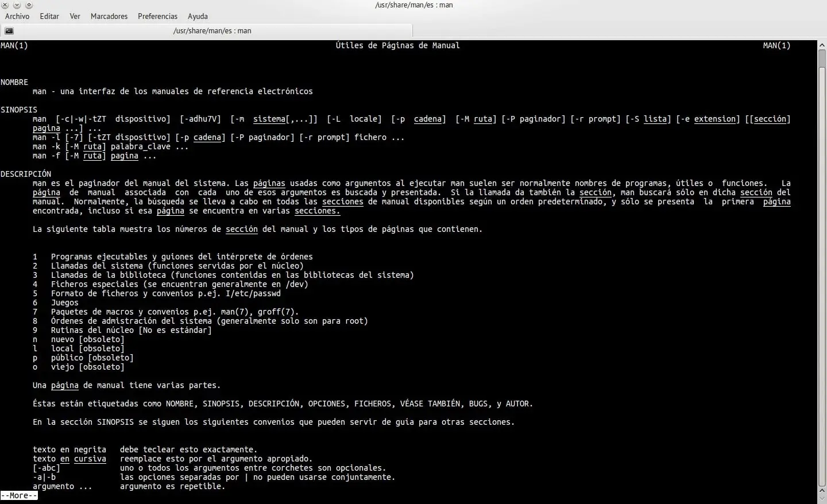Click the row '4 Ficheros especiales'
Viewport: 827px width, 504px height.
[x=171, y=284]
